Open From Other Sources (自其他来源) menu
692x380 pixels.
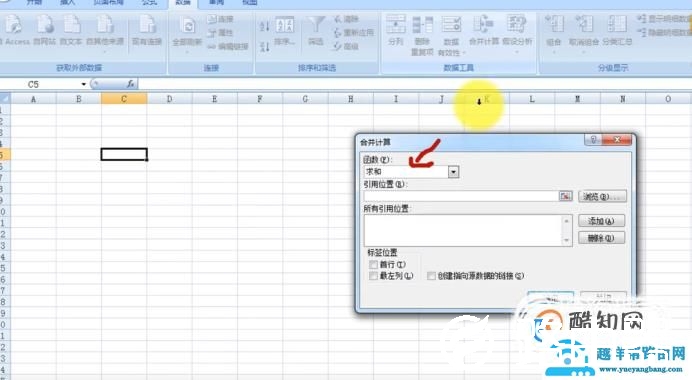click(x=105, y=32)
